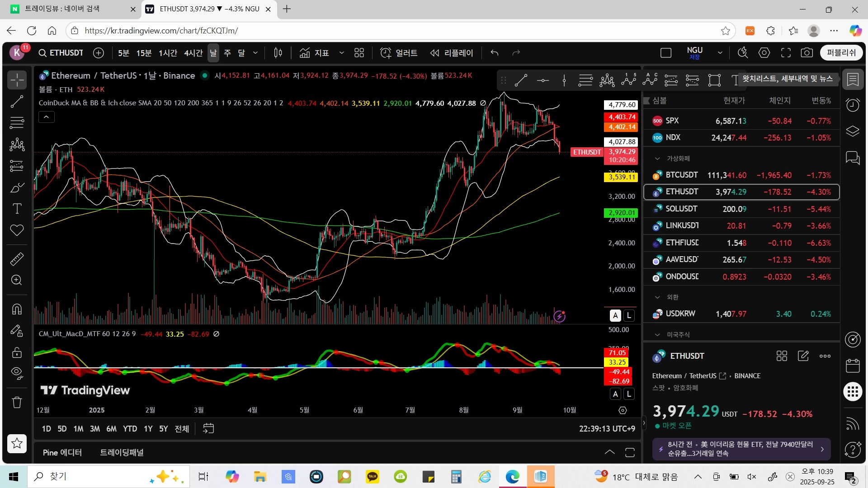Open the forecasting and measurement tools

[x=17, y=166]
